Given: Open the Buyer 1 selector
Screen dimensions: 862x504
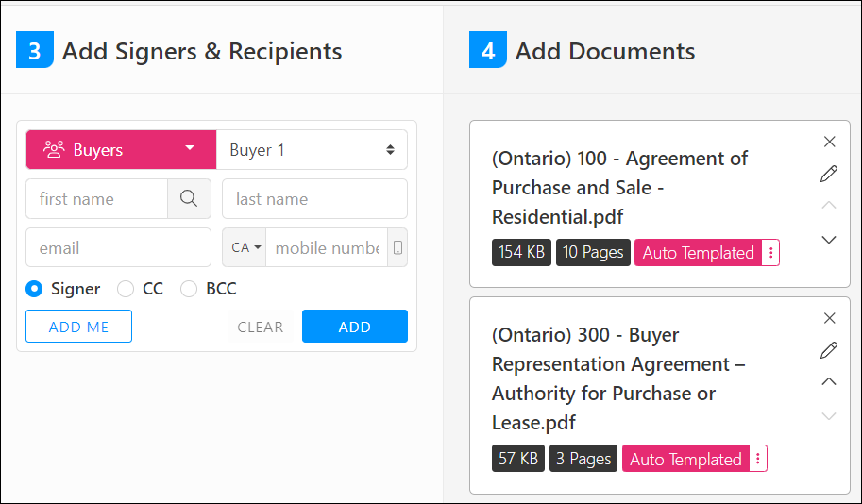Looking at the screenshot, I should [x=312, y=150].
